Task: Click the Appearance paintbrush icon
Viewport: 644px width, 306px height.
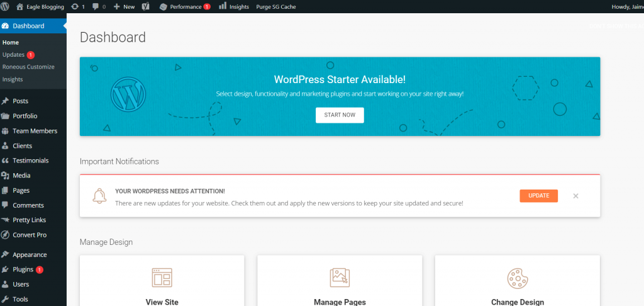Action: [x=5, y=254]
